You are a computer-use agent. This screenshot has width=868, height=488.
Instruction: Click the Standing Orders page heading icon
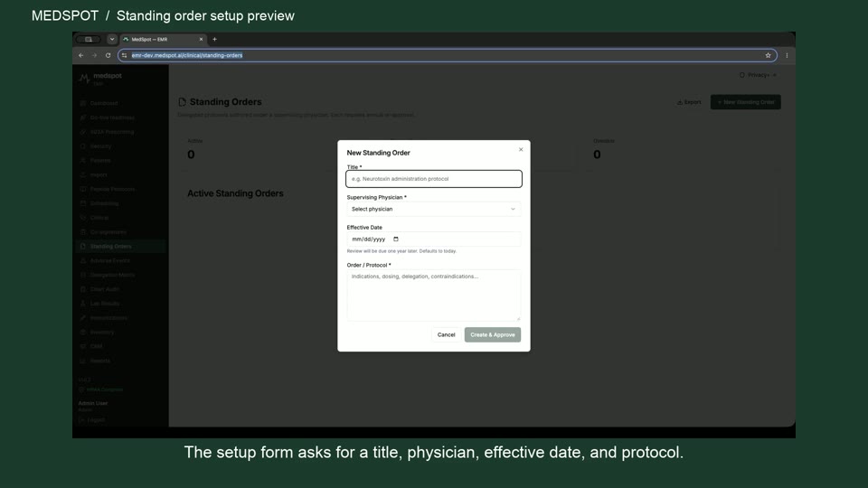coord(182,102)
